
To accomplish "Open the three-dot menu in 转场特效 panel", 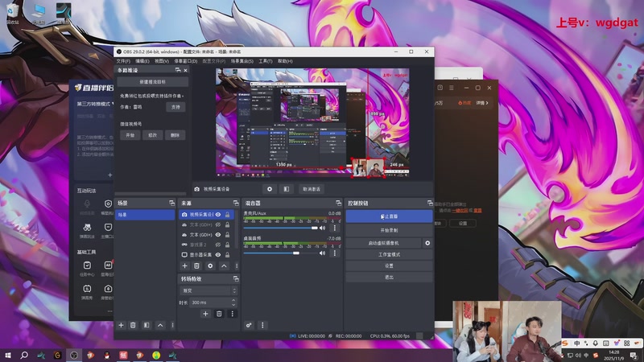I will pos(232,314).
